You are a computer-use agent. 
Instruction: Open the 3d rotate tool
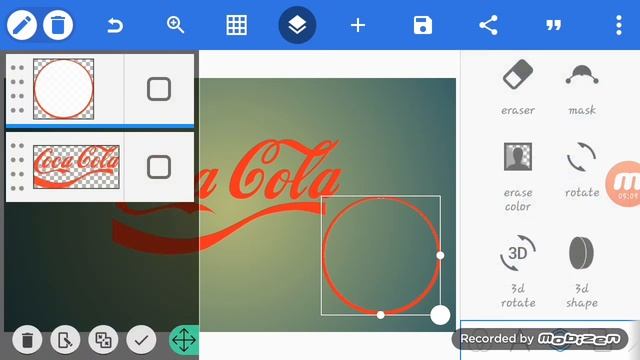(x=518, y=271)
